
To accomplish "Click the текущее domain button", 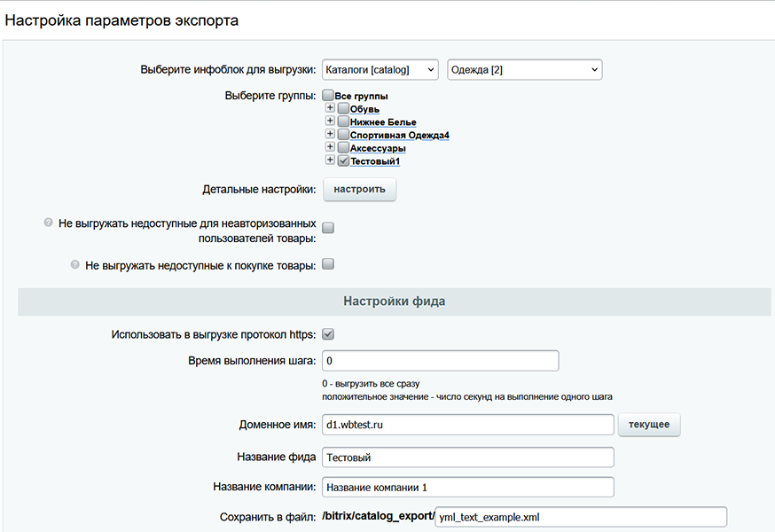I will tap(649, 425).
